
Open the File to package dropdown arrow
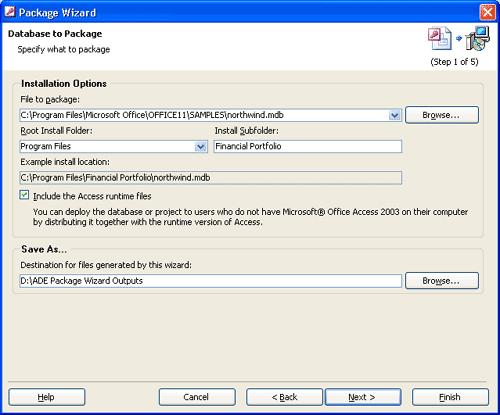[x=395, y=115]
